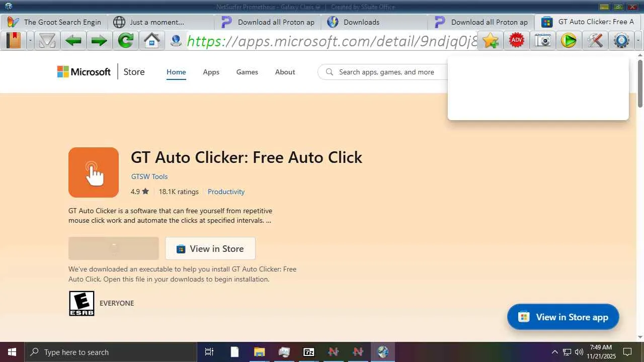Open Task View from the taskbar
This screenshot has height=362, width=644.
coord(209,352)
